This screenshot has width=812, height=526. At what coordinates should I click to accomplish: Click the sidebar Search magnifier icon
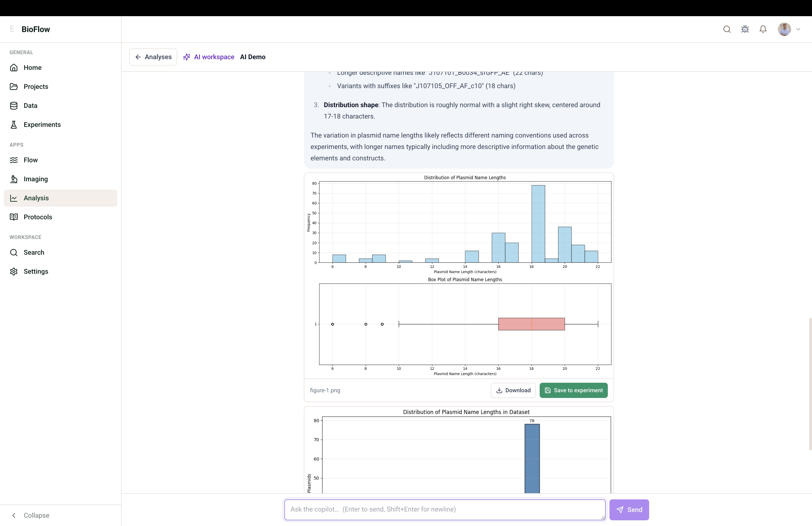(x=14, y=253)
